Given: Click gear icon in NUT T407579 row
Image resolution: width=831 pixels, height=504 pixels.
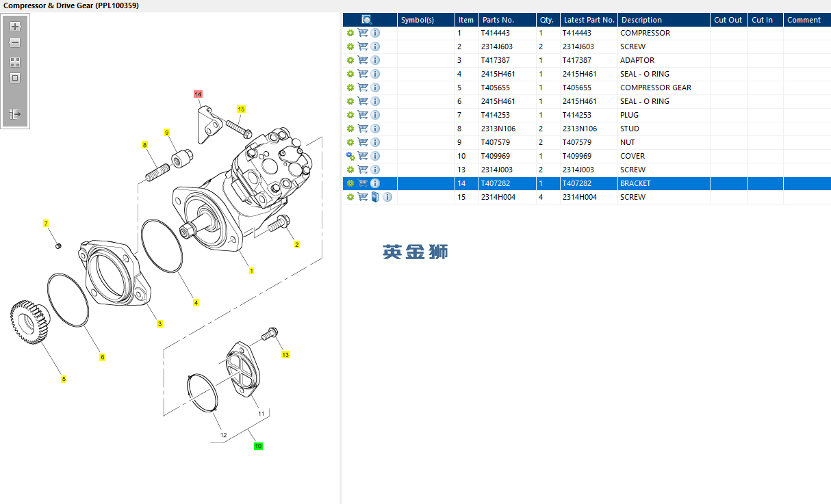Looking at the screenshot, I should tap(350, 142).
